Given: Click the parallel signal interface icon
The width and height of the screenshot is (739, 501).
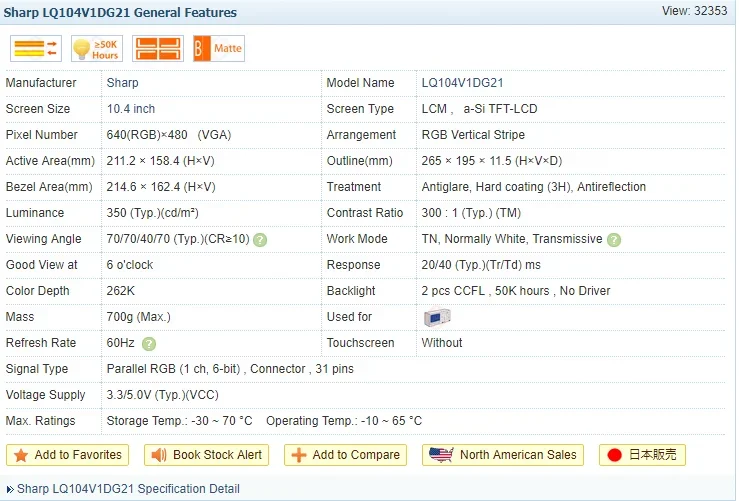Looking at the screenshot, I should 36,49.
